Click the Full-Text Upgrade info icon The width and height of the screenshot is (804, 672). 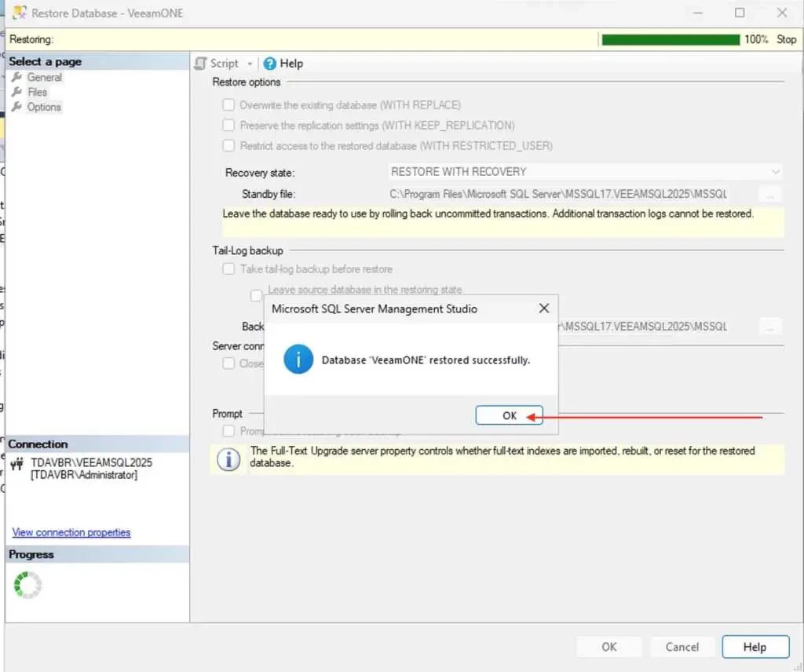(228, 459)
